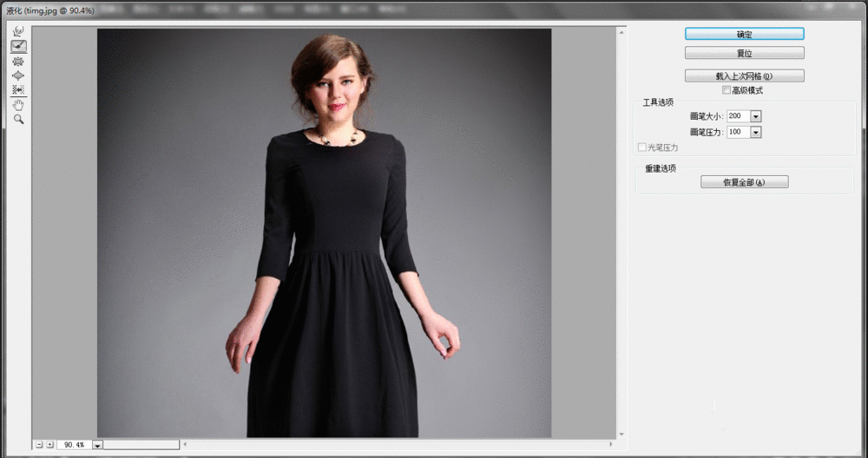Choose the Pucker tool
This screenshot has height=458, width=868.
(18, 61)
